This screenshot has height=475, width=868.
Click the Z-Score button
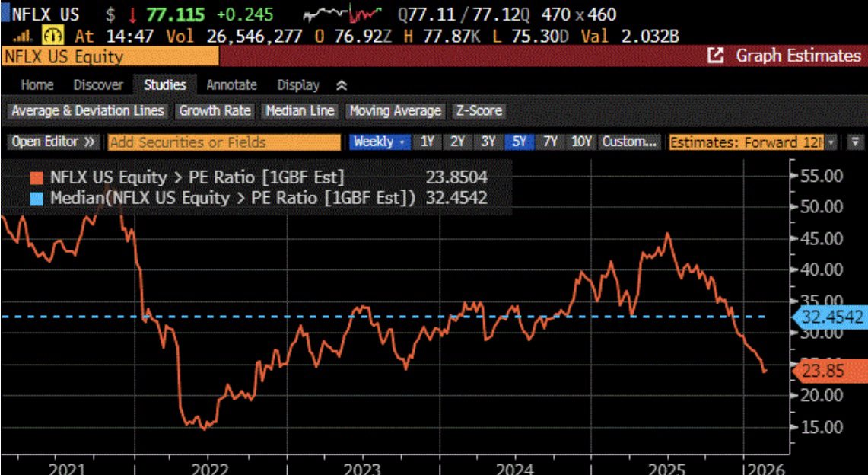pos(478,110)
